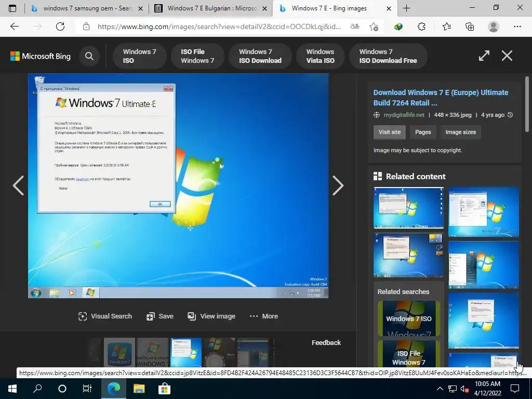Click the address bar URL field
532x399 pixels.
tap(219, 26)
